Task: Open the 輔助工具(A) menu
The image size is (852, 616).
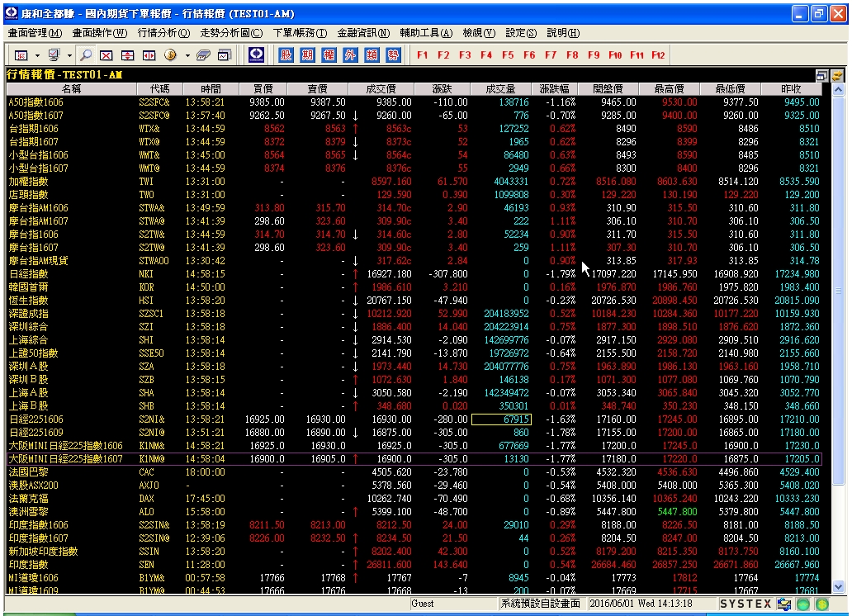Action: click(x=426, y=33)
